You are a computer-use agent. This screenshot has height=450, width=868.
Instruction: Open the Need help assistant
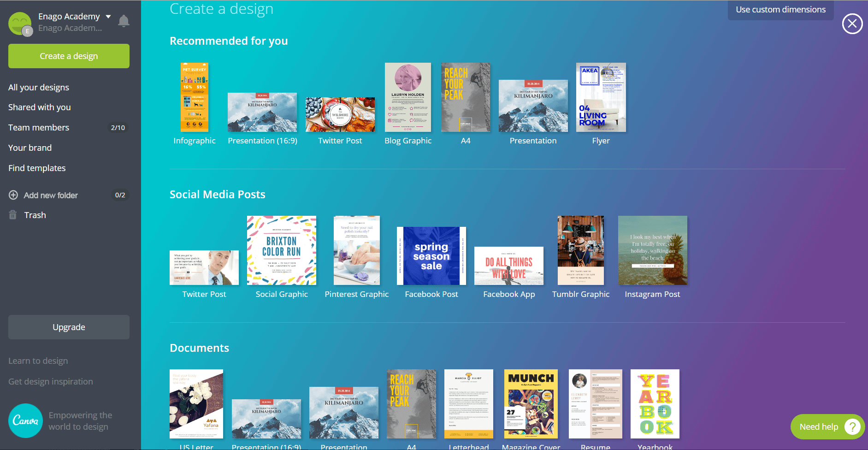[x=827, y=426]
